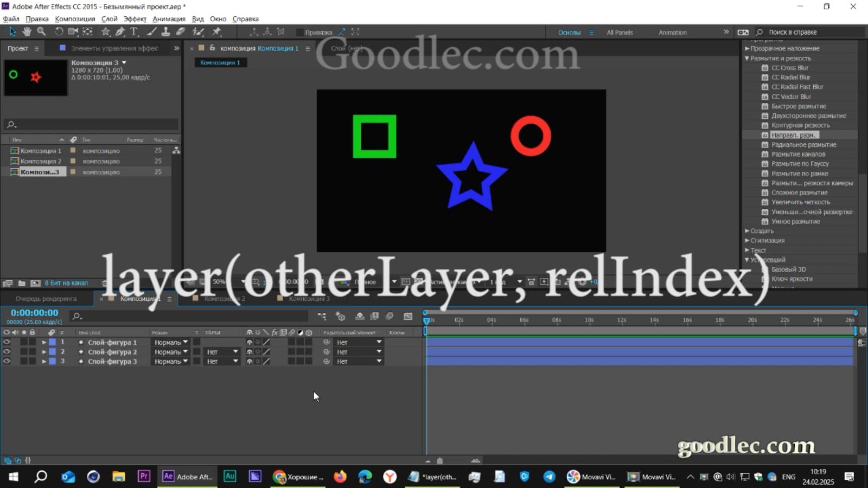Toggle Draft 3D in timeline
The image size is (868, 488).
(340, 316)
